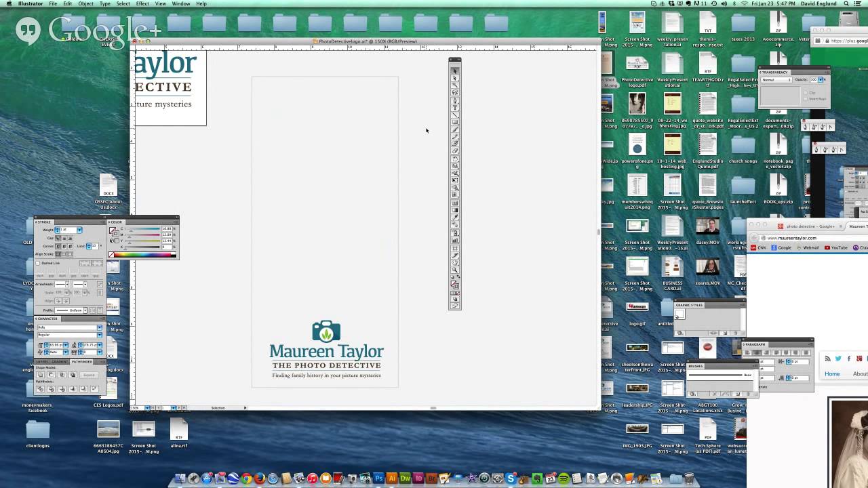Select the Pen tool
This screenshot has width=868, height=488.
coord(455,100)
